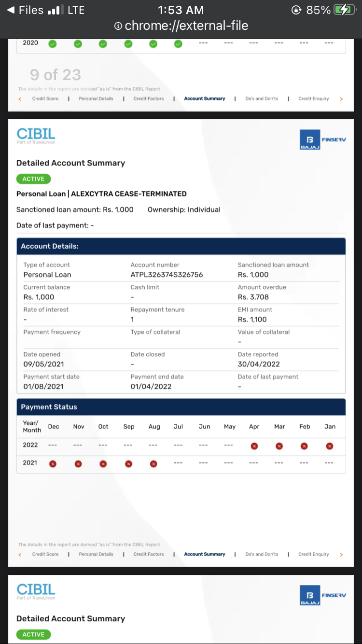Tap the back to Files arrow
The height and width of the screenshot is (644, 362).
(x=11, y=10)
